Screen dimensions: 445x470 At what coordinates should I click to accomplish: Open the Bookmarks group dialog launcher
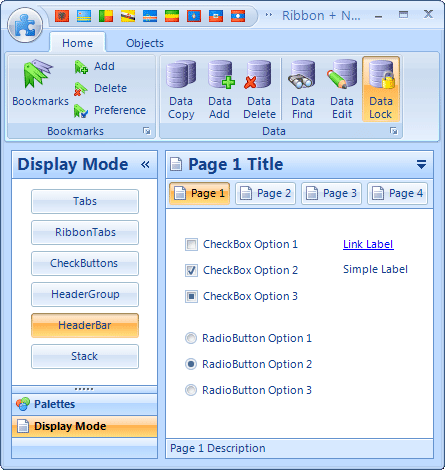(x=147, y=131)
